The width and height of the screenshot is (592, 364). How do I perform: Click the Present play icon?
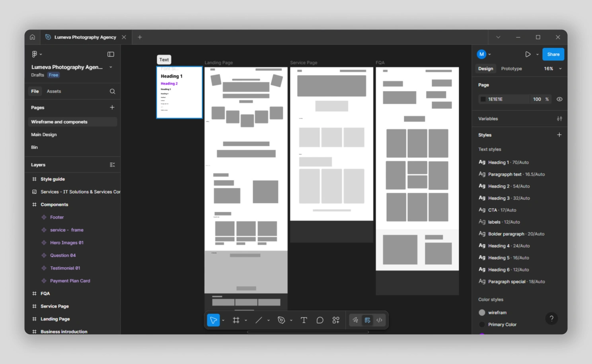pyautogui.click(x=528, y=54)
